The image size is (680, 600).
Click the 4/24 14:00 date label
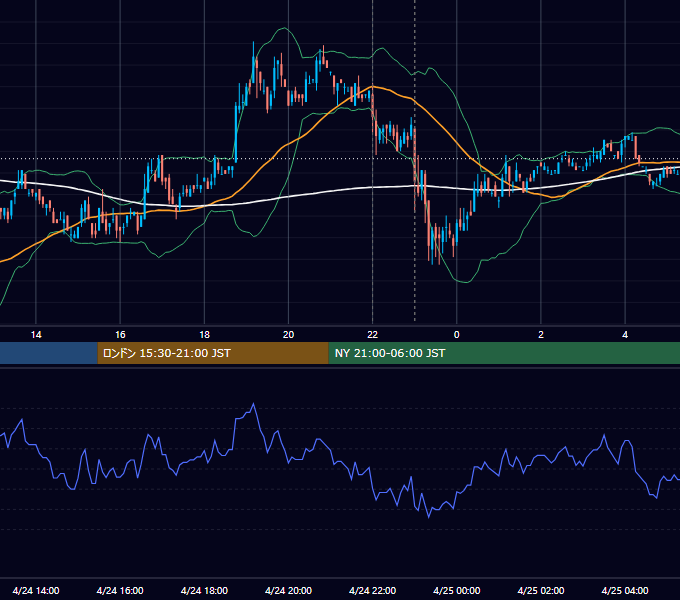point(36,590)
